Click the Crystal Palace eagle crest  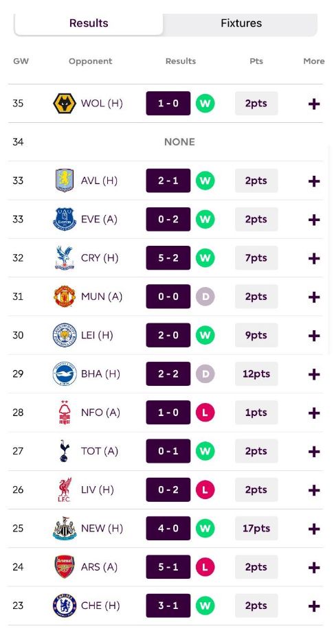point(65,258)
